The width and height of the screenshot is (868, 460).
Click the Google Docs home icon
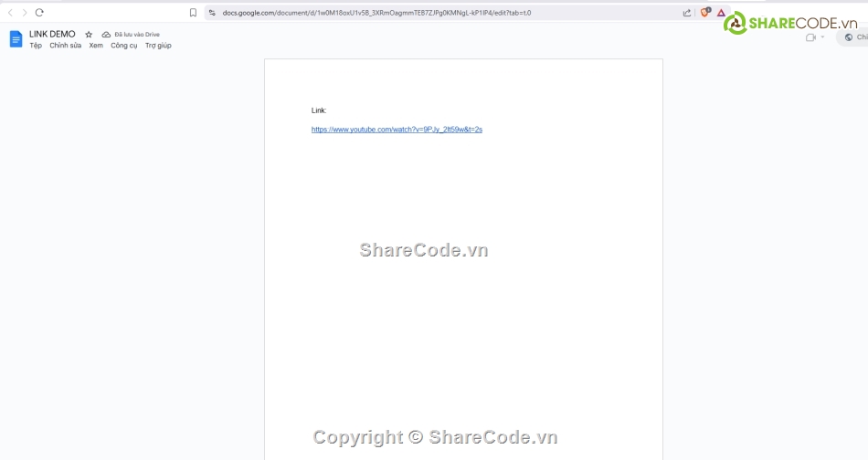(x=16, y=39)
